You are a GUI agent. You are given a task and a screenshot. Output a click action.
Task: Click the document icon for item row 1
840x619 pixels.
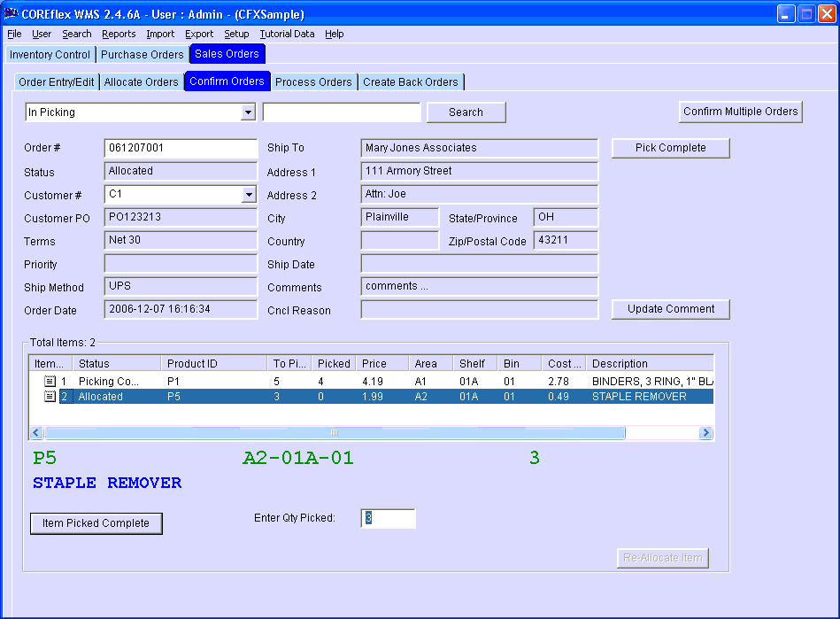coord(50,381)
